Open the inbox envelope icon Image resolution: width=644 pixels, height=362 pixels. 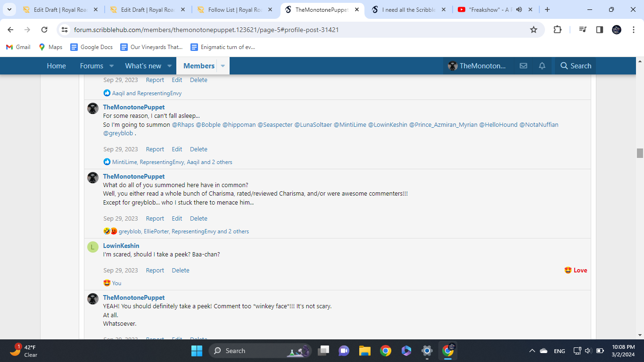[x=523, y=66]
